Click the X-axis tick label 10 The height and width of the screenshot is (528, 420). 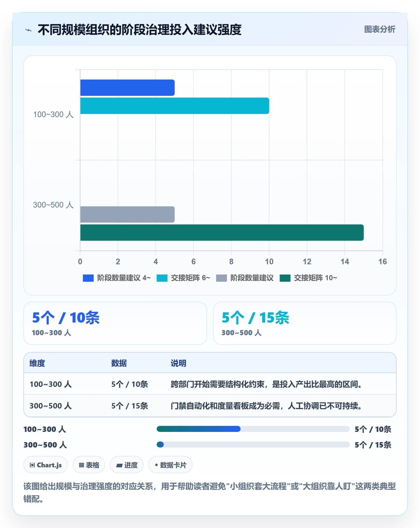pos(269,262)
